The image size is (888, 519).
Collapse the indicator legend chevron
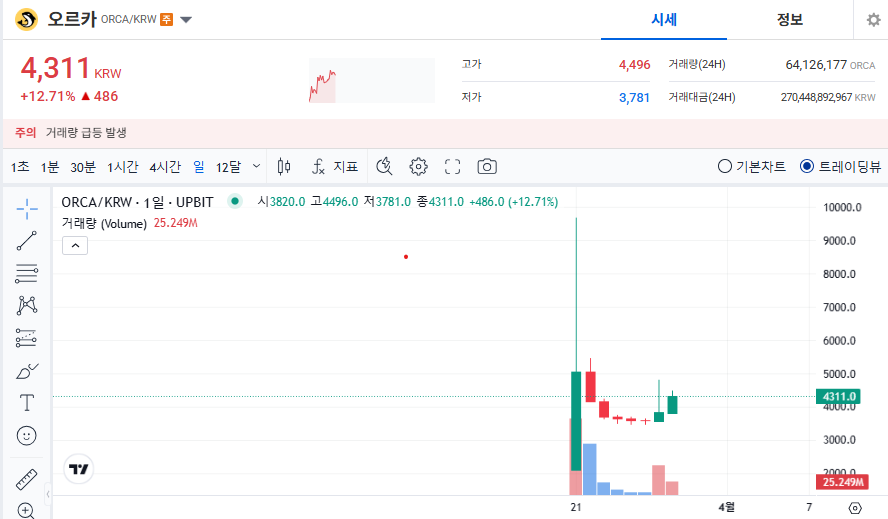[x=75, y=246]
